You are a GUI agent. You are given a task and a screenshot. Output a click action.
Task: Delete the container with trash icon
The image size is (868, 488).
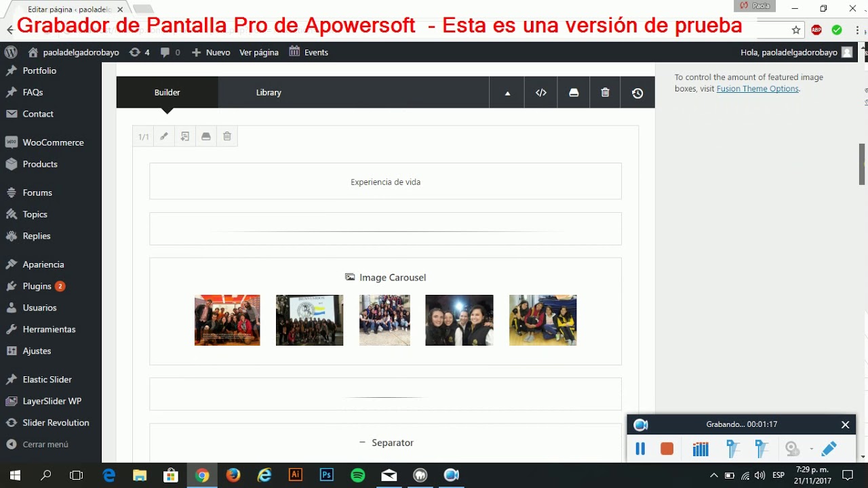[227, 136]
